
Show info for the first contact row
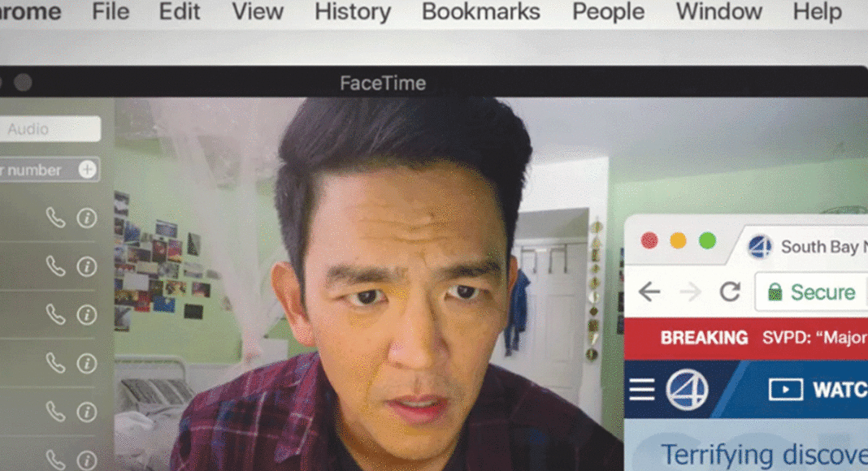coord(87,218)
